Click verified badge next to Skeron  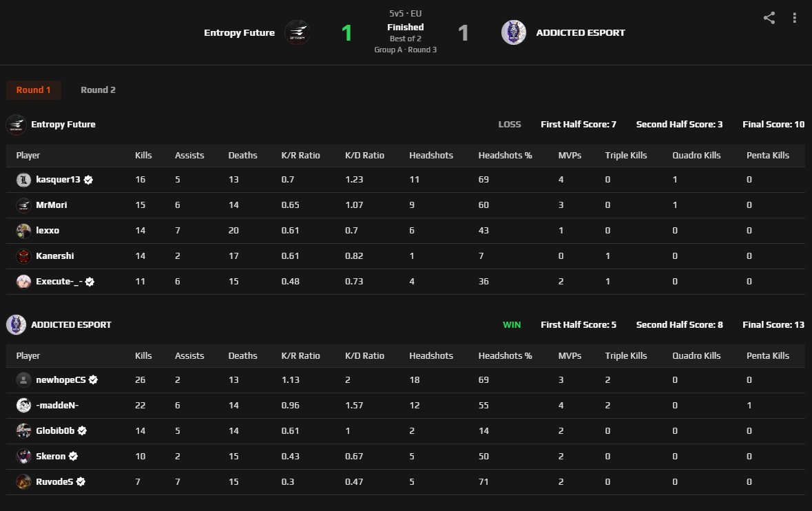(73, 456)
